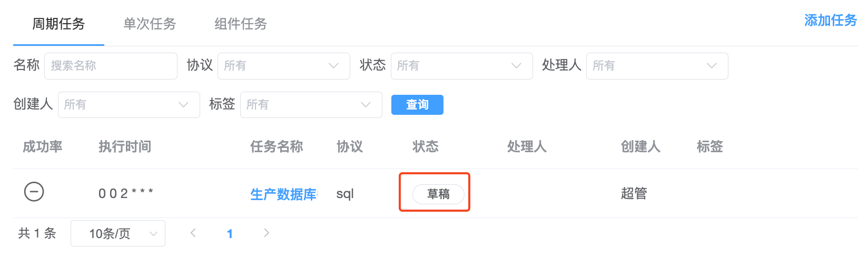Screen dimensions: 868x257
Task: Click the 查询 button
Action: (417, 104)
